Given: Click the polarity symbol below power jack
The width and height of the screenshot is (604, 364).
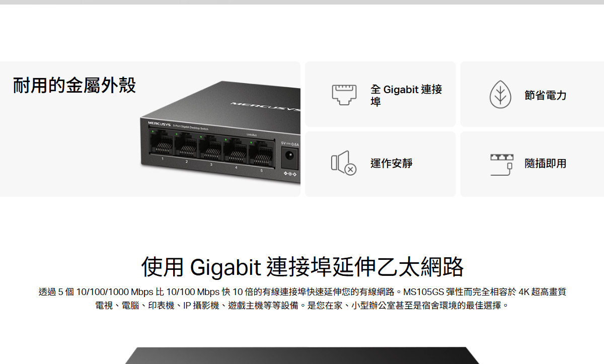Looking at the screenshot, I should pyautogui.click(x=289, y=174).
